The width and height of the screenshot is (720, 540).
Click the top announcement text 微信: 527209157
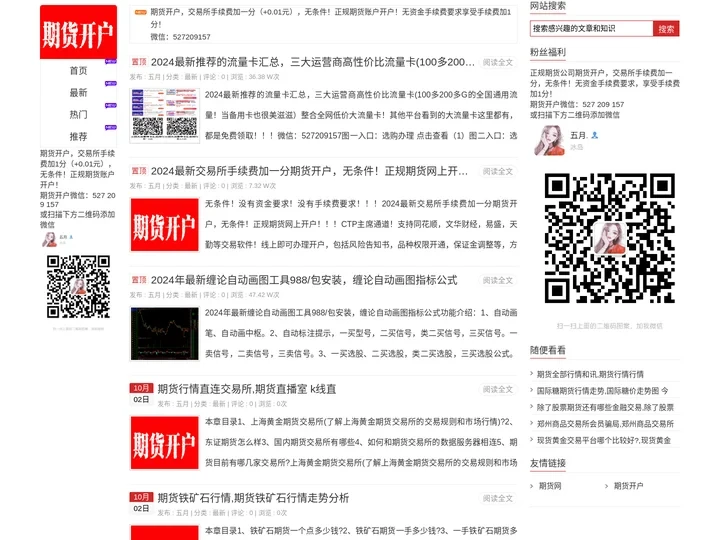(x=180, y=37)
